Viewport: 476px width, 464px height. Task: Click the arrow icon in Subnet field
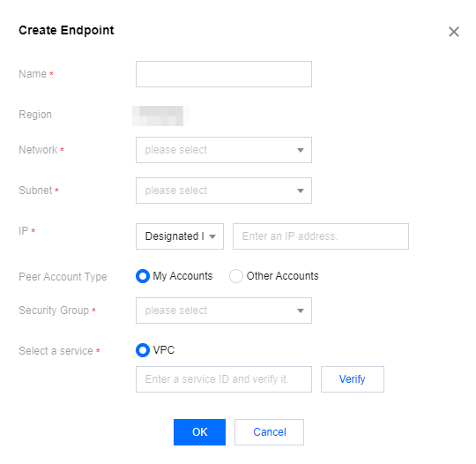(x=301, y=191)
